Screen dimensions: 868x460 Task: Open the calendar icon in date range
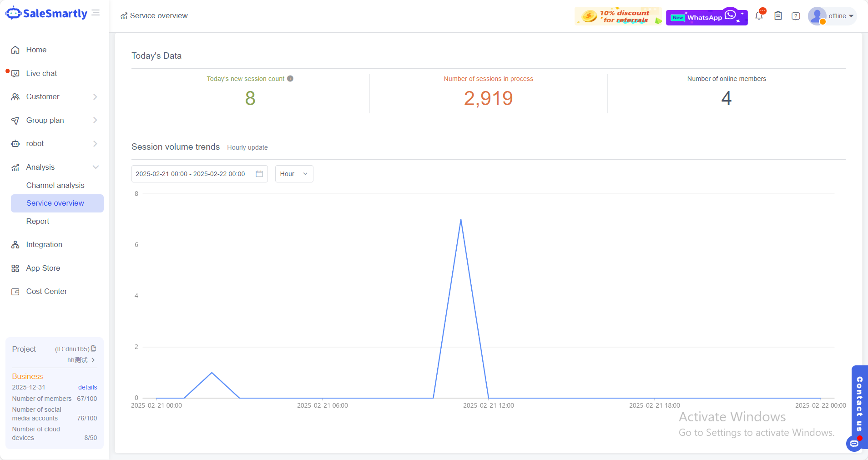259,174
